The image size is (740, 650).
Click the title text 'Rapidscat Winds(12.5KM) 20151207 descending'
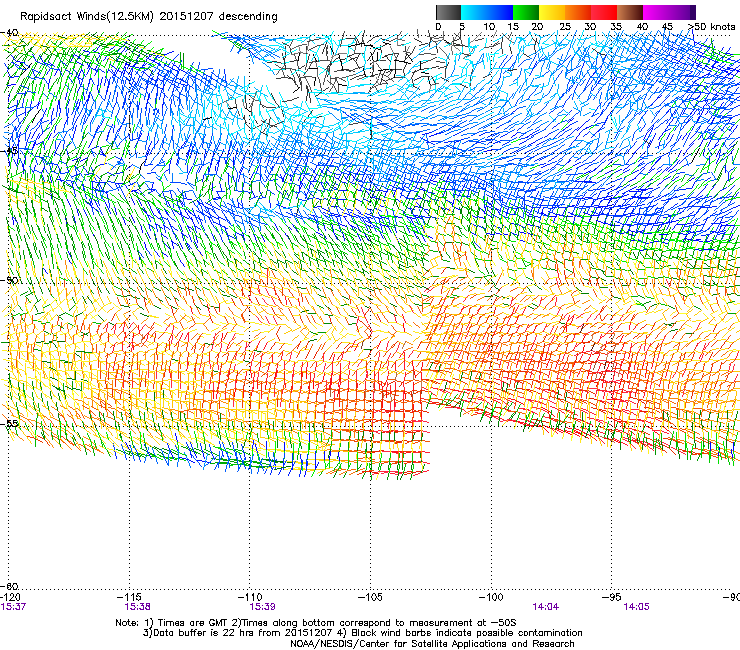pyautogui.click(x=149, y=16)
